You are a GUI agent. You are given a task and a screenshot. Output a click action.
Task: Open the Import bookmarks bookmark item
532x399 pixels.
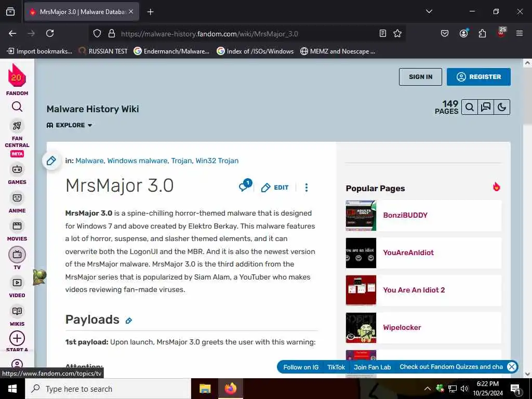[x=39, y=51]
